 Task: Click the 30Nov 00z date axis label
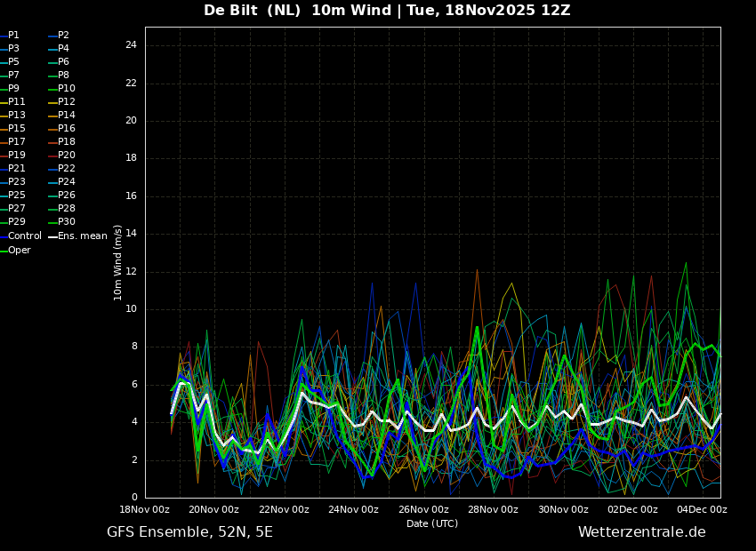[563, 509]
